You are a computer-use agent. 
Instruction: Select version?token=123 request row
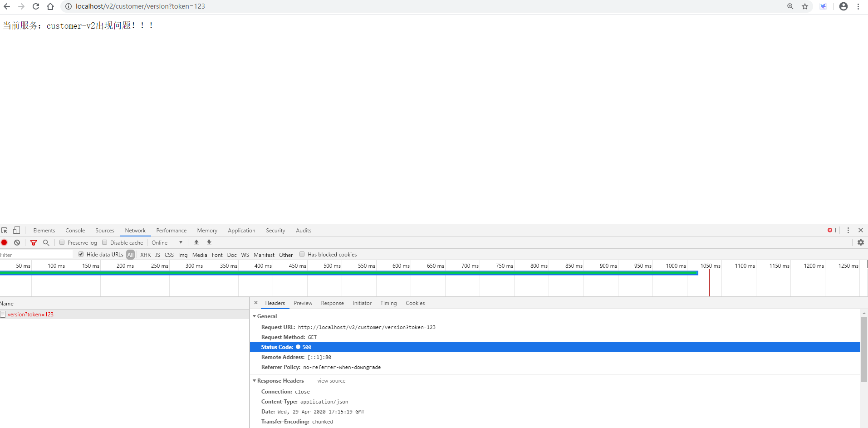124,314
